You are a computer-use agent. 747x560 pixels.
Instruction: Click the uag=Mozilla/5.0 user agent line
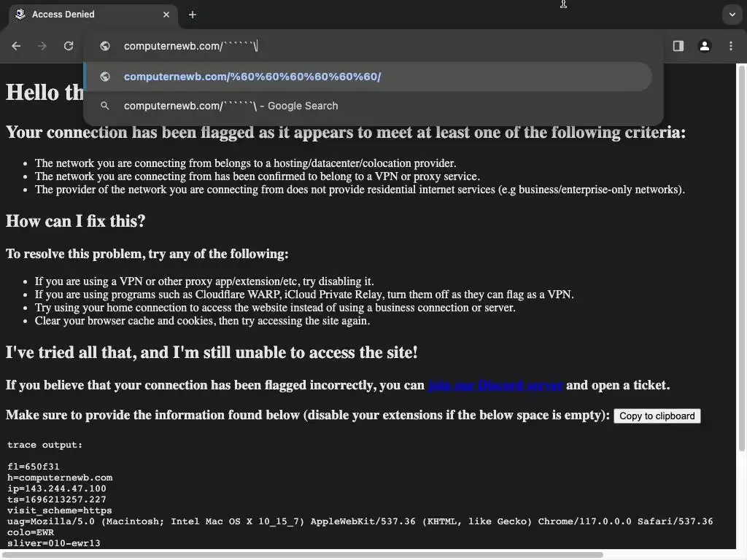tap(360, 521)
